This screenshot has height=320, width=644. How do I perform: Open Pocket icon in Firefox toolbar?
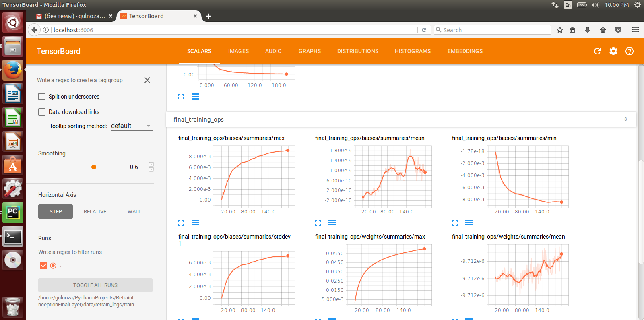click(x=618, y=30)
